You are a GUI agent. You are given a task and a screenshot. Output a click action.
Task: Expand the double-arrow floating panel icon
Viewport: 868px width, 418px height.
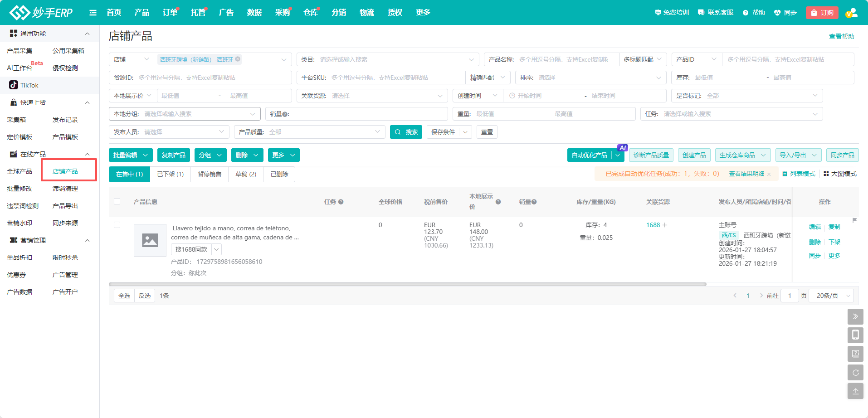[x=855, y=316]
